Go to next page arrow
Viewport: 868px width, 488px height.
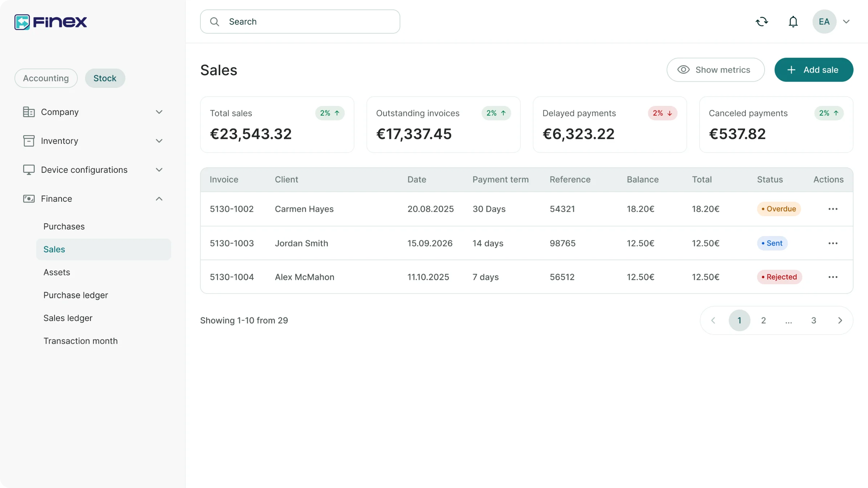point(840,320)
